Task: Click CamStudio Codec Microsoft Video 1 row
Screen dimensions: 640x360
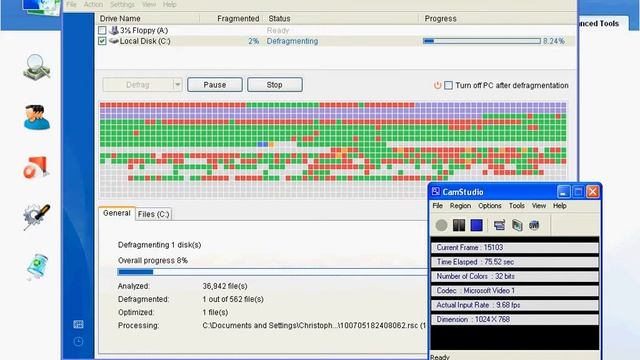Action: 515,291
